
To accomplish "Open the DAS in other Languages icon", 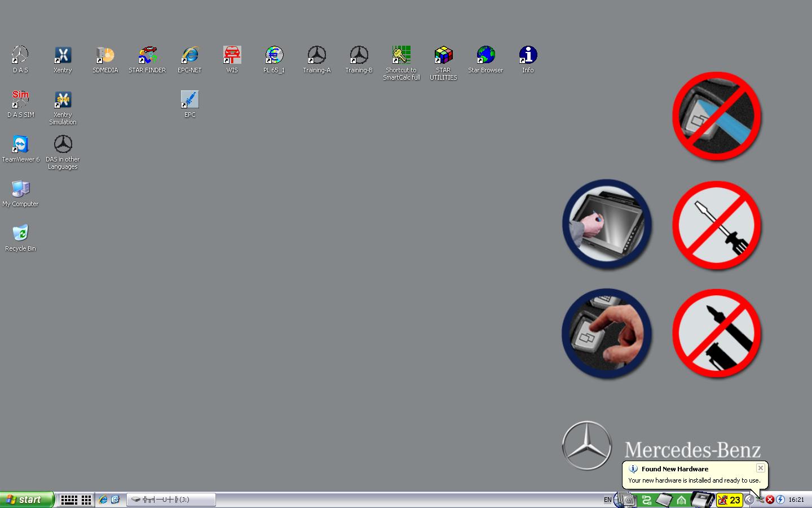I will pos(63,145).
